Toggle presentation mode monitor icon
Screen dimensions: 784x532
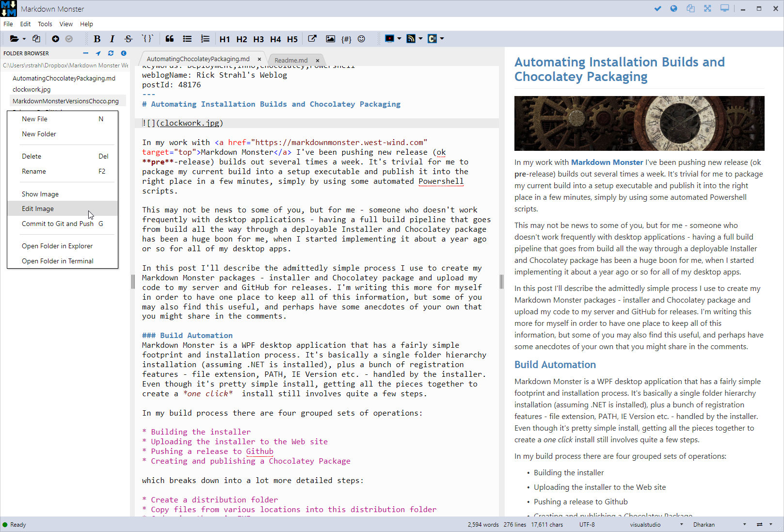tap(724, 9)
